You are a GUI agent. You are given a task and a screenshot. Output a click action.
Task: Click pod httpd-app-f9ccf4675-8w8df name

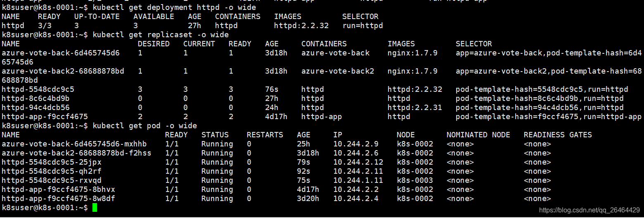pos(58,199)
